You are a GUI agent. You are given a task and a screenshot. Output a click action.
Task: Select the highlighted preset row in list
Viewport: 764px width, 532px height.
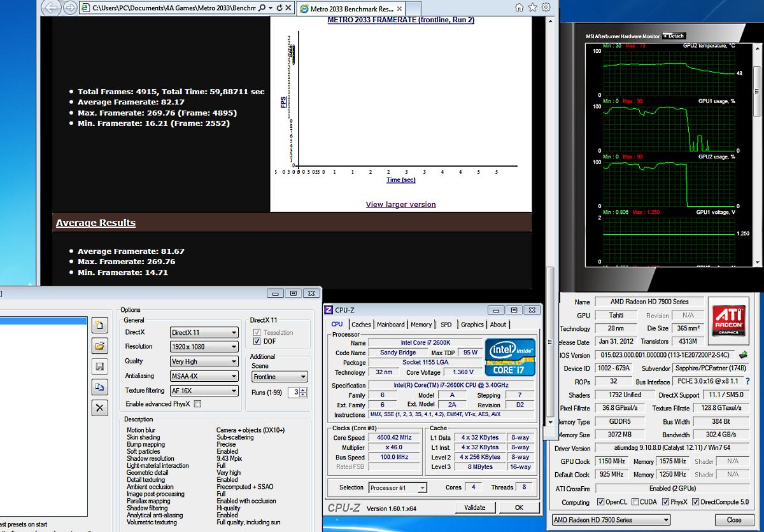tap(43, 321)
